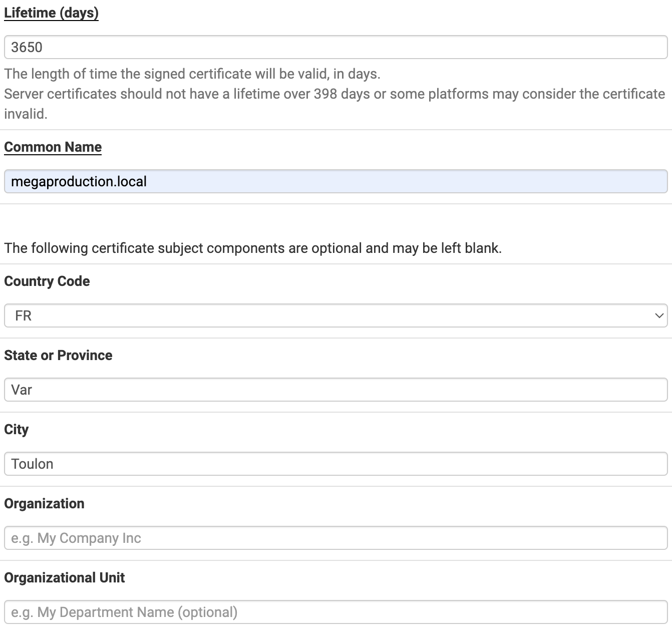The height and width of the screenshot is (629, 672).
Task: Click the City label text
Action: pyautogui.click(x=16, y=430)
